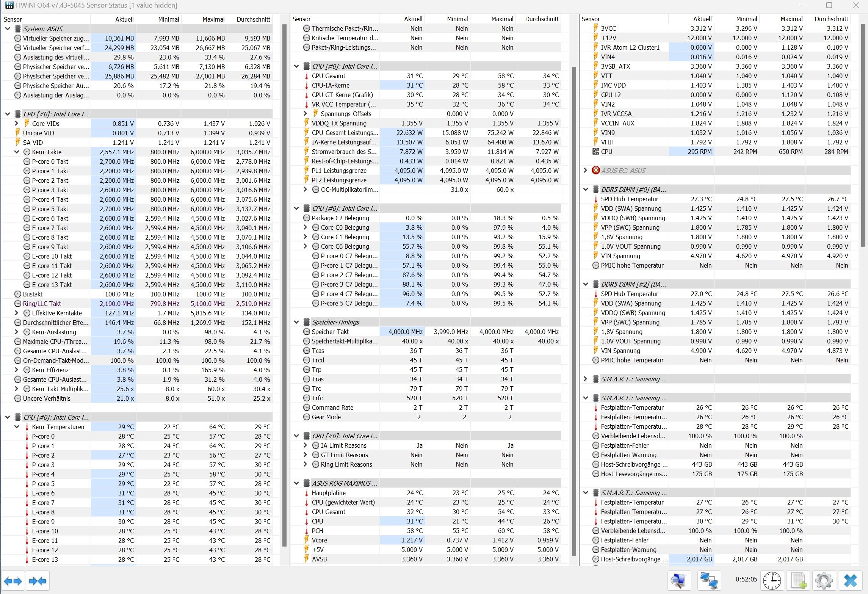Expand the Core VIDs row
The width and height of the screenshot is (868, 594).
[x=17, y=124]
